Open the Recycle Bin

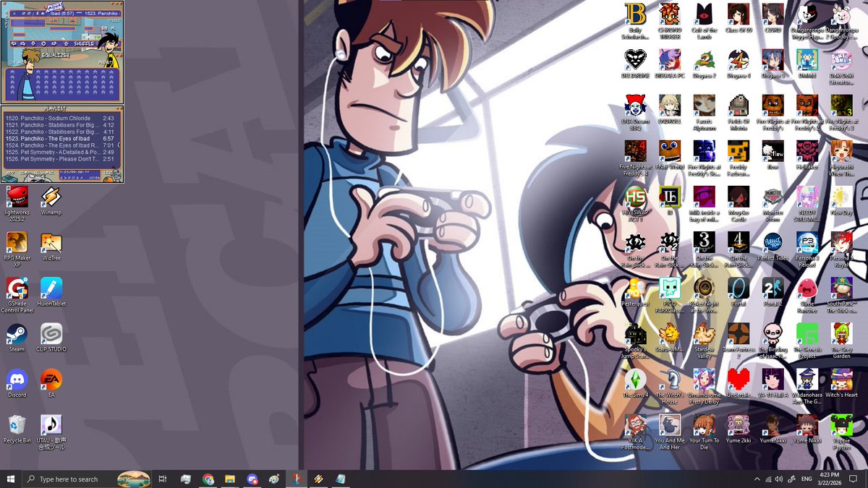17,428
